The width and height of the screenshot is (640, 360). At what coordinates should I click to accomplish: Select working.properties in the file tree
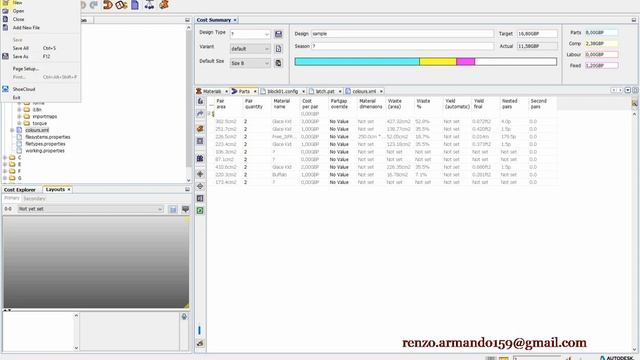(x=45, y=151)
